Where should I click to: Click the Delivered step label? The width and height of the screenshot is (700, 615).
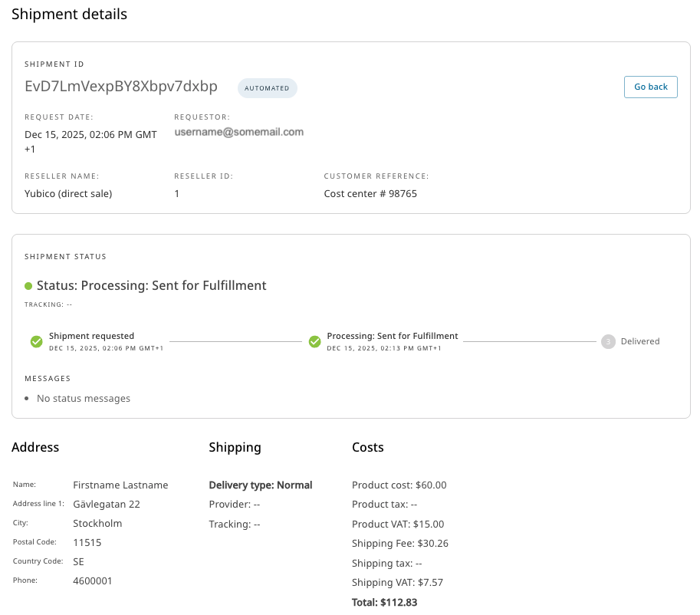click(x=639, y=341)
